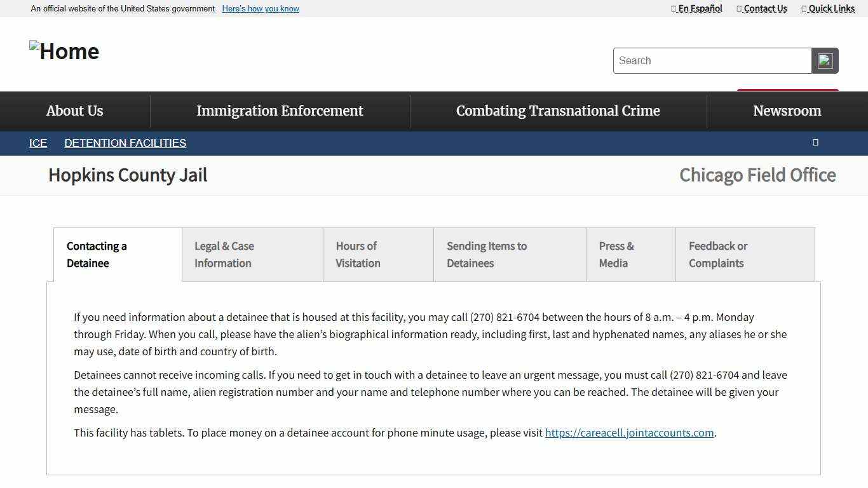The image size is (868, 488).
Task: Click the Contact Us envelope icon
Action: point(738,8)
